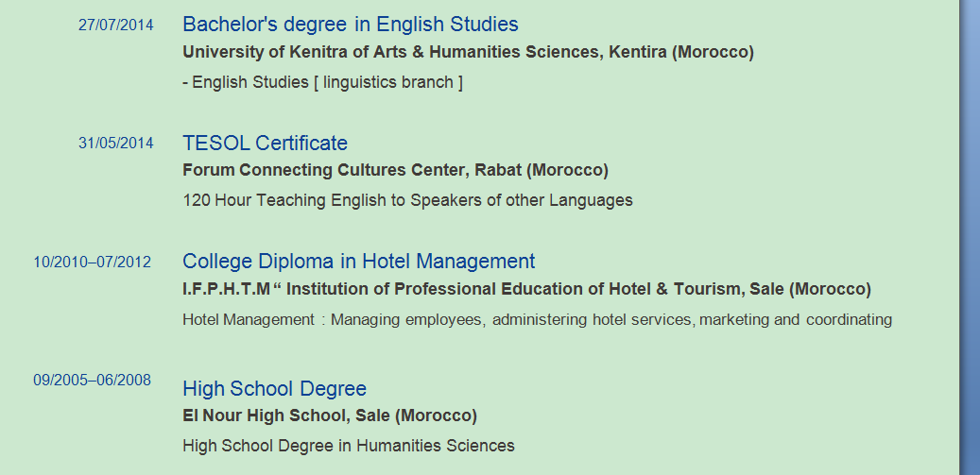Screen dimensions: 980x475
Task: Click the Forum Connecting Cultures Center line
Action: pos(395,170)
